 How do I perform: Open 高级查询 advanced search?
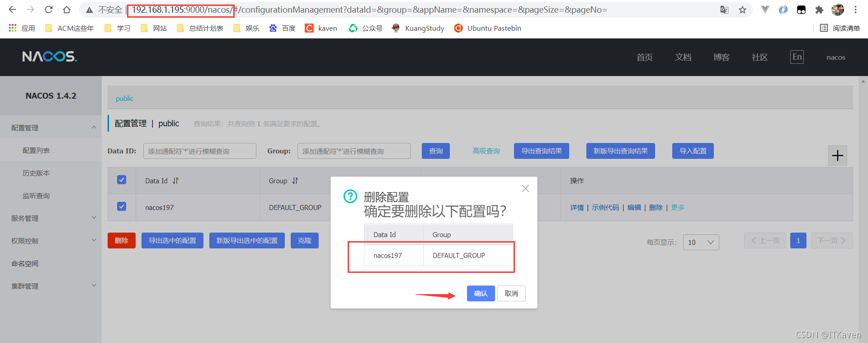click(486, 151)
